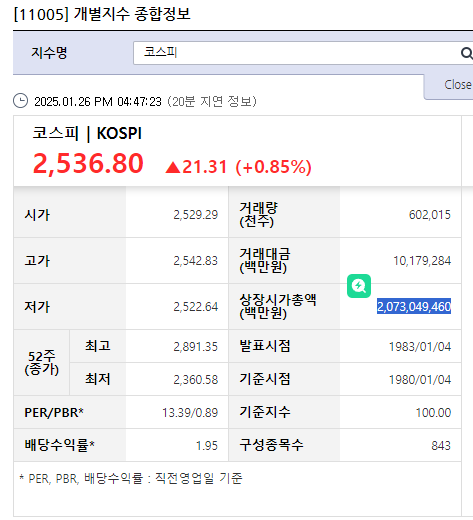Click the PER/PBR* label
473x520 pixels.
coord(54,413)
